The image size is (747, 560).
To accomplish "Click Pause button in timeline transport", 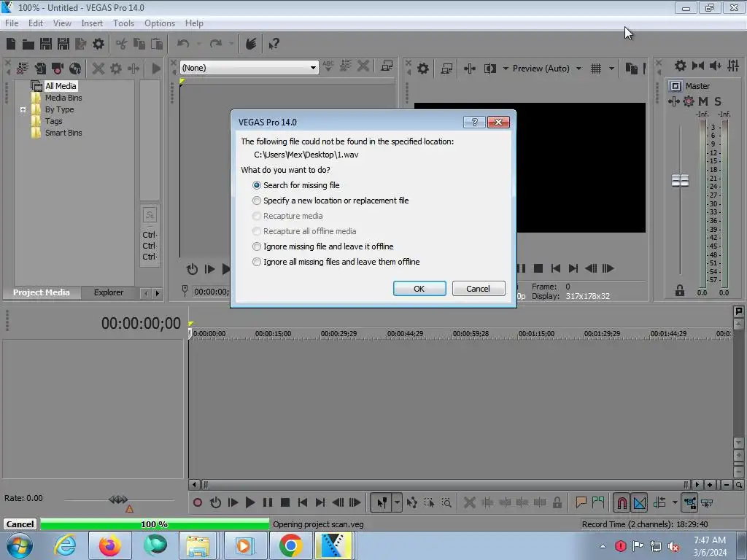I will pos(268,502).
